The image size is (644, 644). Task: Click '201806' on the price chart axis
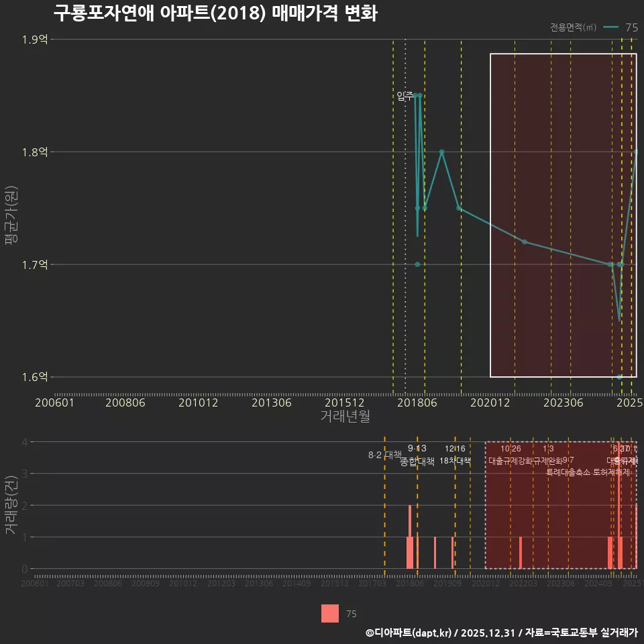click(x=417, y=402)
